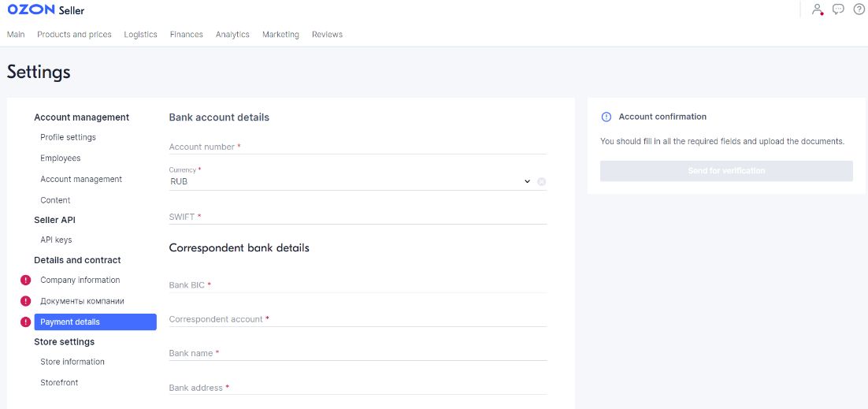Open the API keys section

[x=56, y=240]
